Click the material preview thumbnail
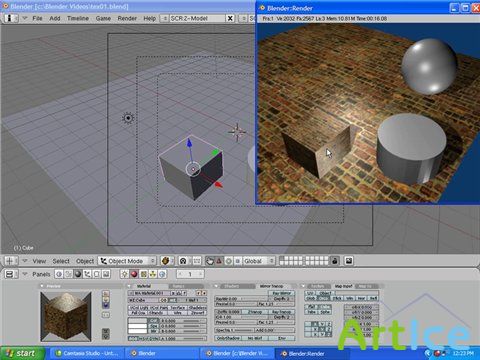The width and height of the screenshot is (480, 360). click(66, 317)
